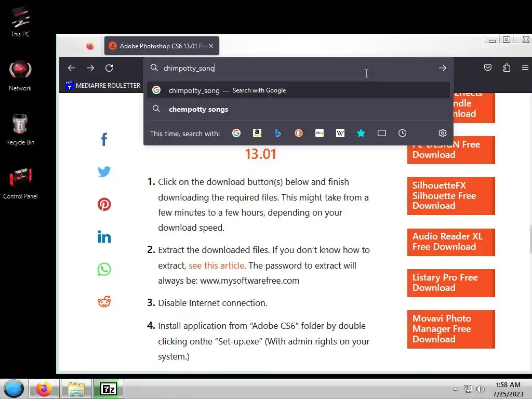532x399 pixels.
Task: Open the Start orb
Action: [14, 389]
